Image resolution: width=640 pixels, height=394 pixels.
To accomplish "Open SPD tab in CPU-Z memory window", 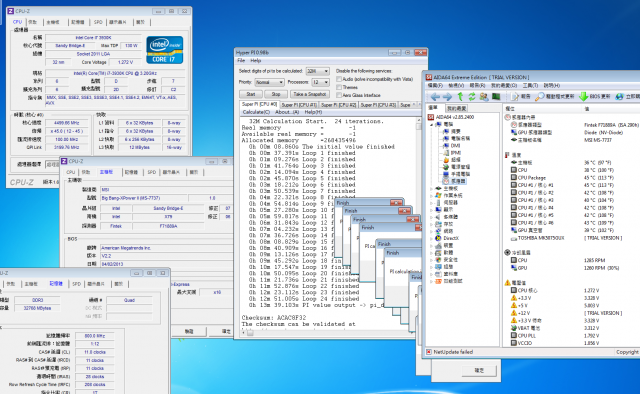I will (76, 284).
